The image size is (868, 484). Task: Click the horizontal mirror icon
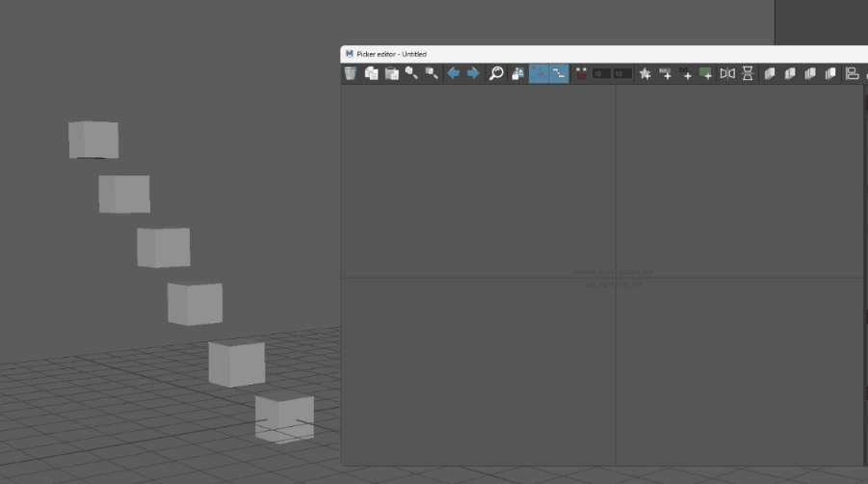pos(727,73)
